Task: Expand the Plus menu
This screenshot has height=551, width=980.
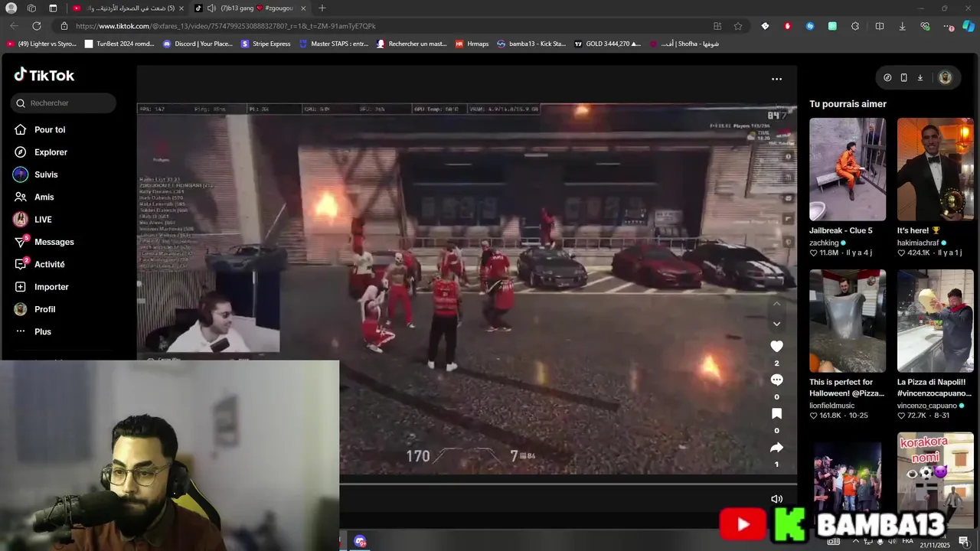Action: [x=32, y=331]
